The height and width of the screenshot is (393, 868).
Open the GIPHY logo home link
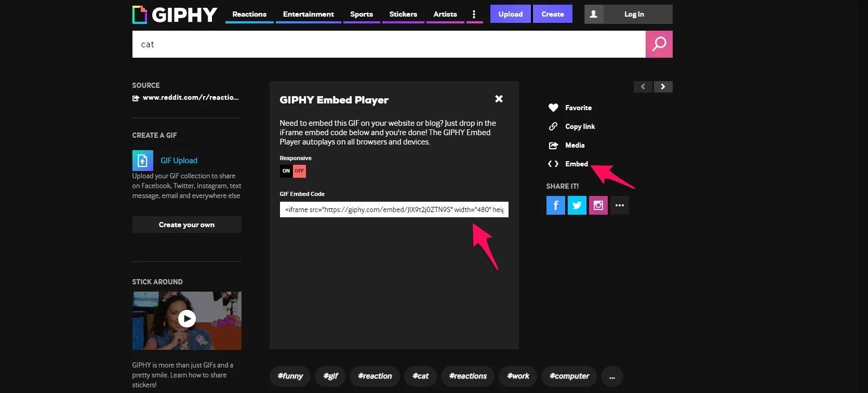click(x=175, y=15)
